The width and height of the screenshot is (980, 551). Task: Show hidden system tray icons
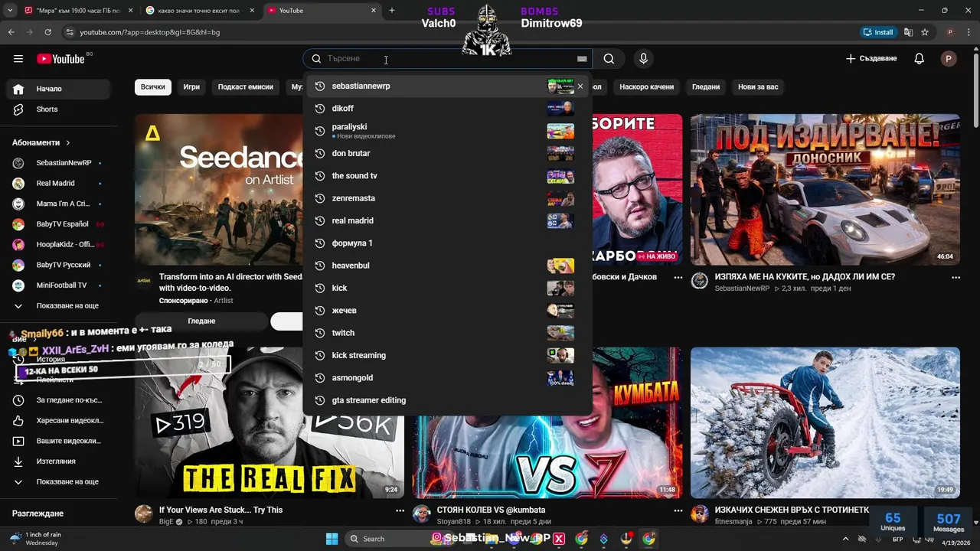point(845,539)
